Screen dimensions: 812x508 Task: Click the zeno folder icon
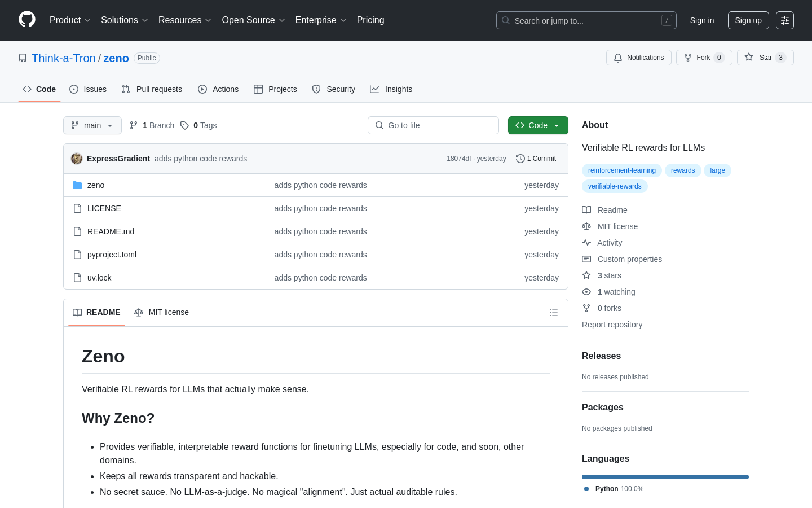tap(77, 185)
